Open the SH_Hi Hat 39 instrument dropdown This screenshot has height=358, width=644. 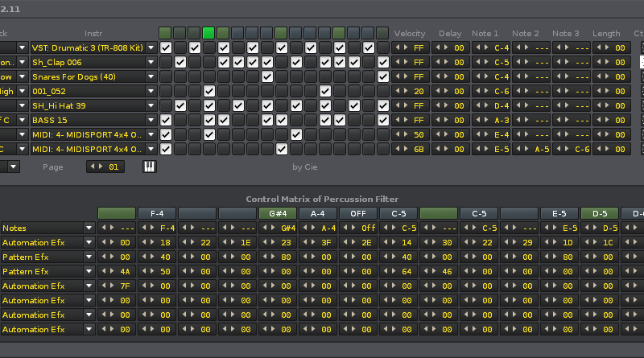[151, 105]
